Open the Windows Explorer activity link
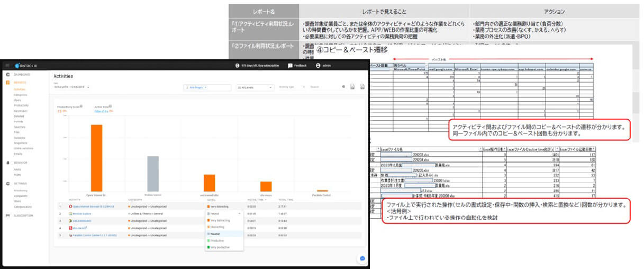 click(81, 213)
